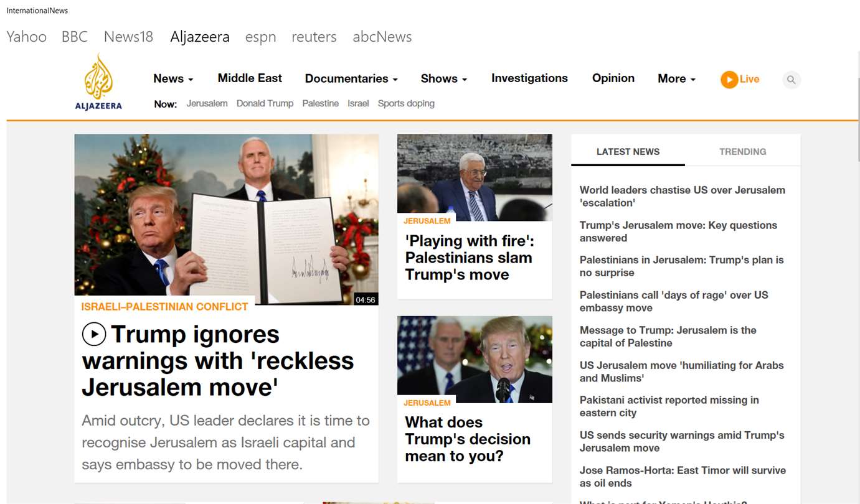The height and width of the screenshot is (504, 860).
Task: Open 'Jose Ramos-Horta: East Timor' story
Action: point(683,477)
